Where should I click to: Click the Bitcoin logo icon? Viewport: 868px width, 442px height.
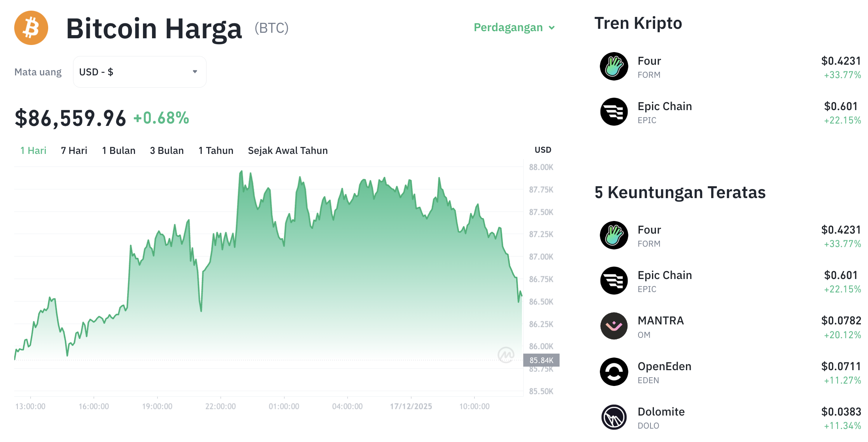pos(31,28)
